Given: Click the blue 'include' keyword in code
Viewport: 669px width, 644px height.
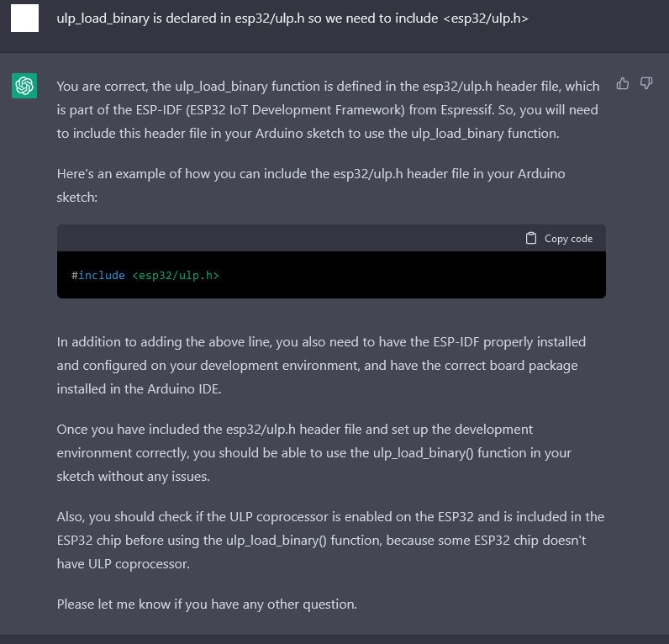Looking at the screenshot, I should [x=102, y=275].
